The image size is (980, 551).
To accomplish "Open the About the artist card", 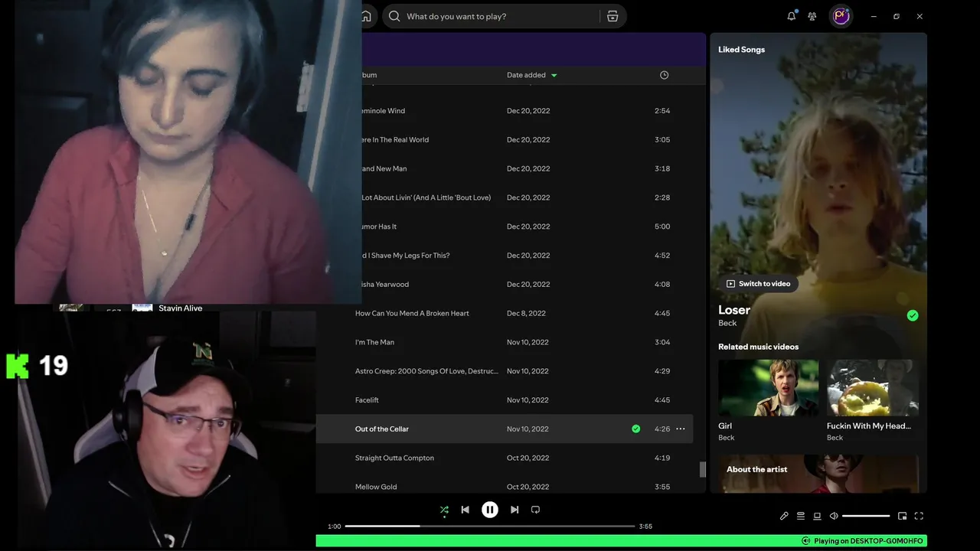I will (x=818, y=474).
